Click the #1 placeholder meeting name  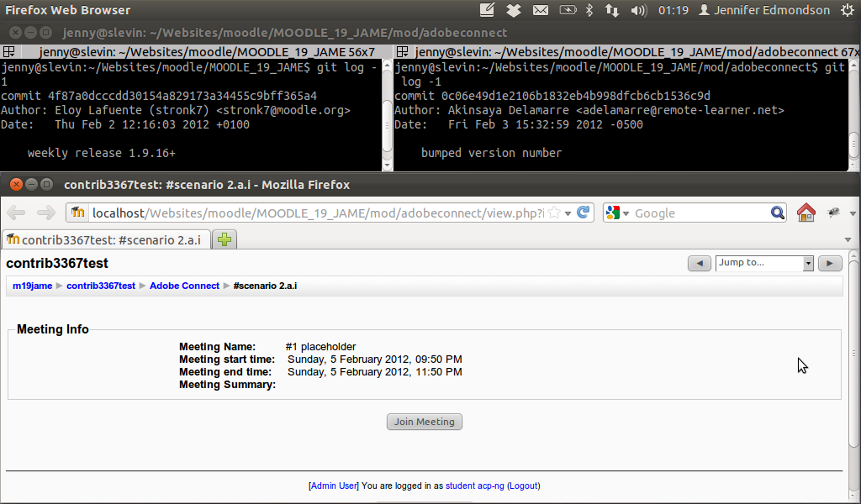tap(320, 347)
